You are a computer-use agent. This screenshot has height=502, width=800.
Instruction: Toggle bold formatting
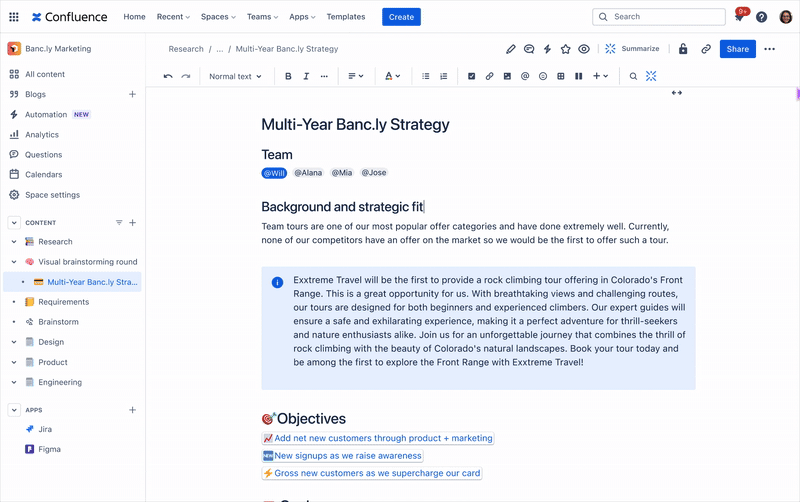click(288, 76)
